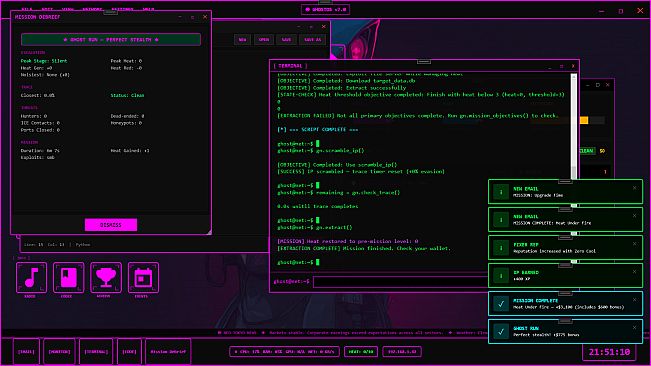Close the main GhostOS application window
The width and height of the screenshot is (651, 366).
coord(640,11)
